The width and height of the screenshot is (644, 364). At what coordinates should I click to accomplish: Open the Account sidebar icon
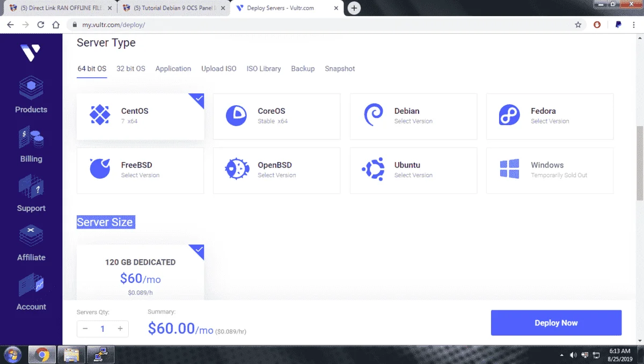tap(31, 286)
